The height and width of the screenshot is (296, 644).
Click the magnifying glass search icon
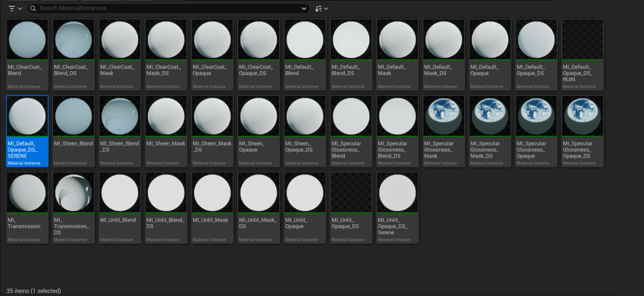[x=33, y=8]
